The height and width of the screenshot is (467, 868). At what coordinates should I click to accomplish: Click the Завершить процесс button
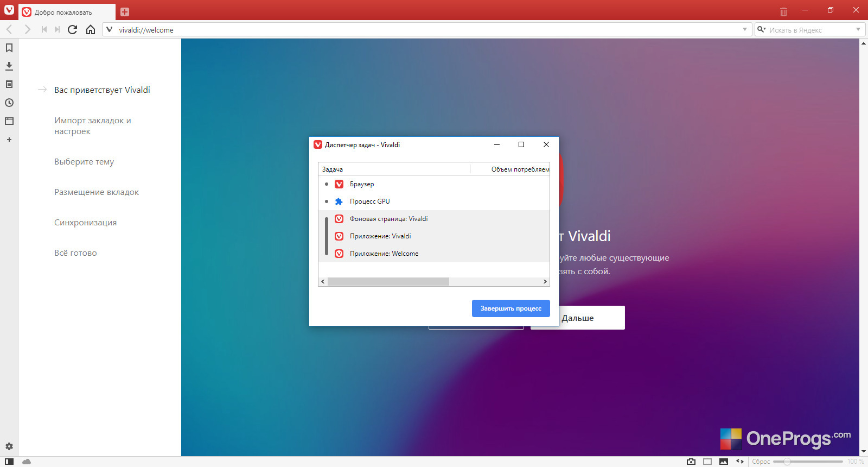(x=511, y=308)
